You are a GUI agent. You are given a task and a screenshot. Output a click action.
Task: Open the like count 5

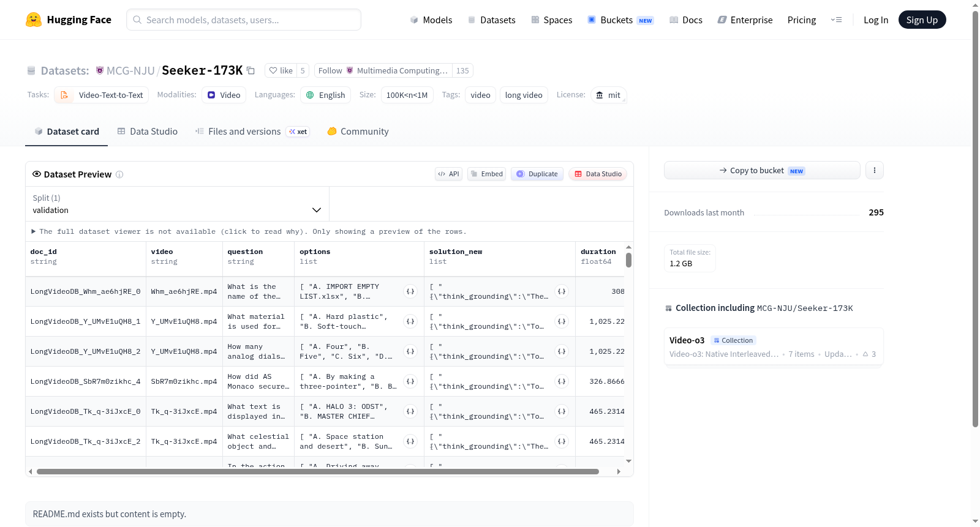(303, 70)
